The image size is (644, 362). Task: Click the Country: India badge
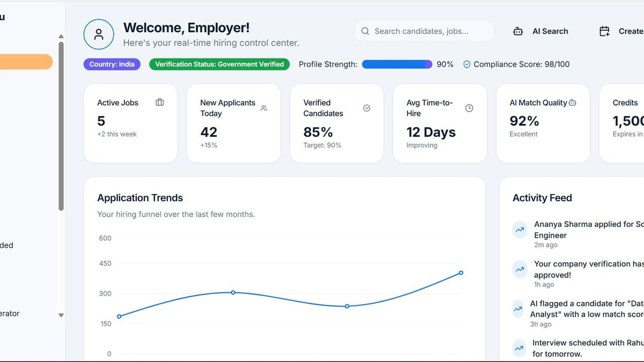[112, 64]
